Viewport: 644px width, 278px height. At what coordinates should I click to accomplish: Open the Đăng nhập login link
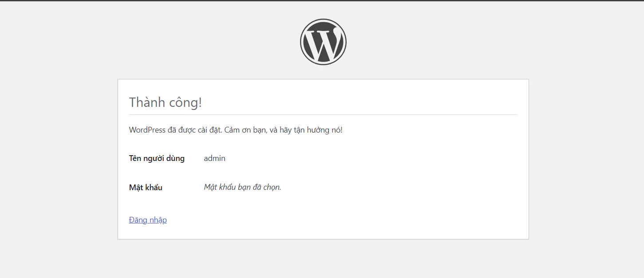pos(148,220)
